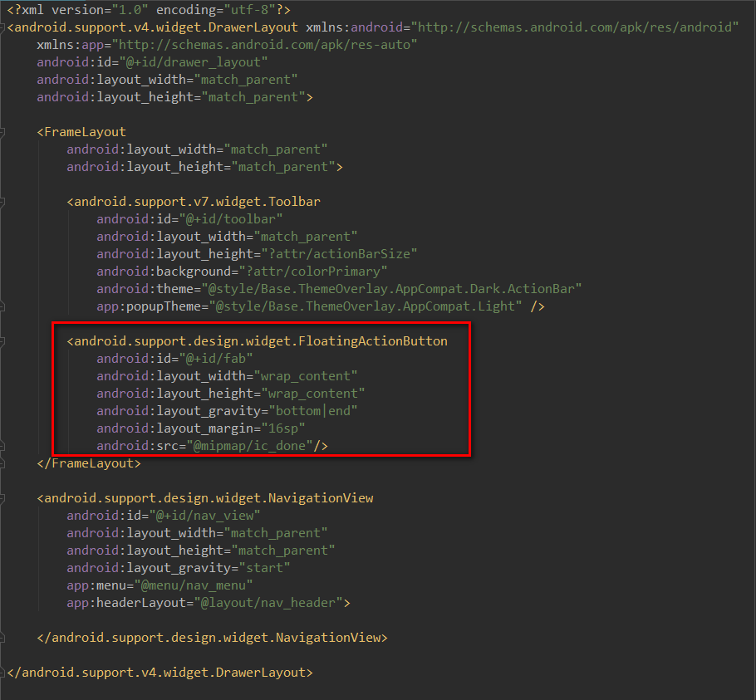756x700 pixels.
Task: Collapse the FloatingActionButton tag fold marker
Action: pos(2,341)
